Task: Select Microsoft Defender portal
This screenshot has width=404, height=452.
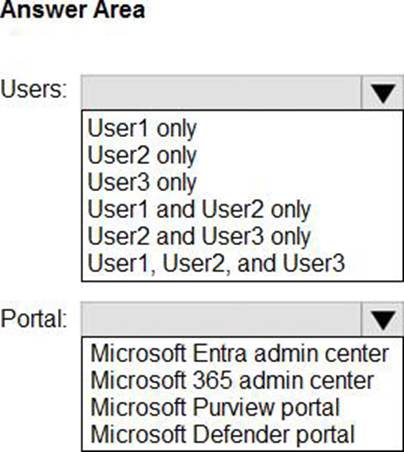Action: pos(223,435)
